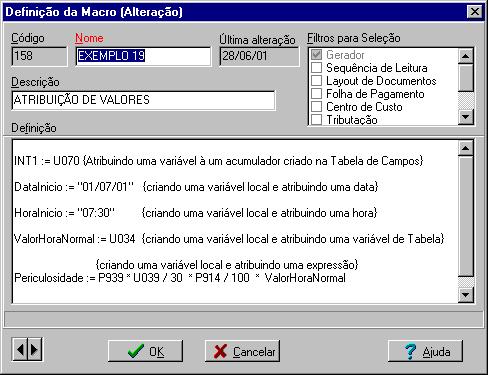Screen dimensions: 488x375
Task: Click the down arrow of the filters list scrollbar
Action: 466,117
